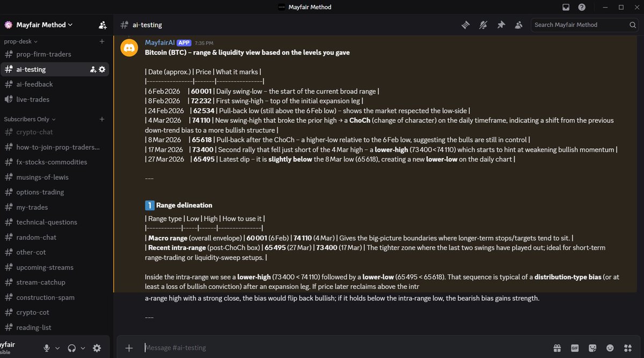The width and height of the screenshot is (644, 358).
Task: Open threads icon in channel header
Action: 466,25
